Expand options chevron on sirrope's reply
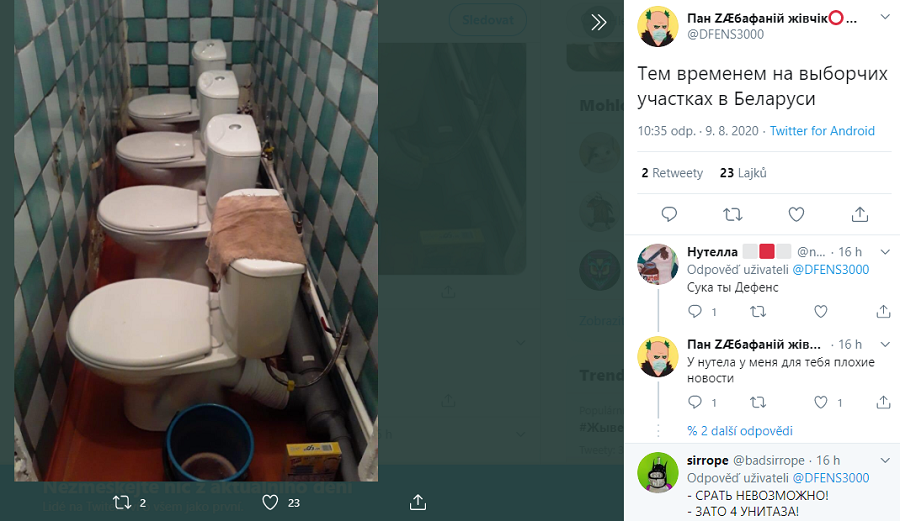The height and width of the screenshot is (521, 900). pyautogui.click(x=885, y=460)
